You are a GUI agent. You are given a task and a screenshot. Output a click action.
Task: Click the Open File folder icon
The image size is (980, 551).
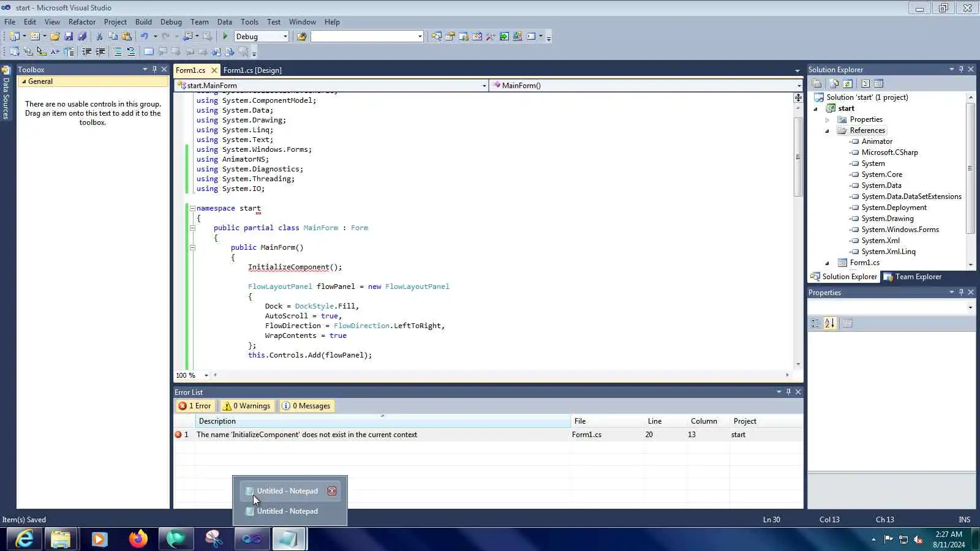click(55, 36)
